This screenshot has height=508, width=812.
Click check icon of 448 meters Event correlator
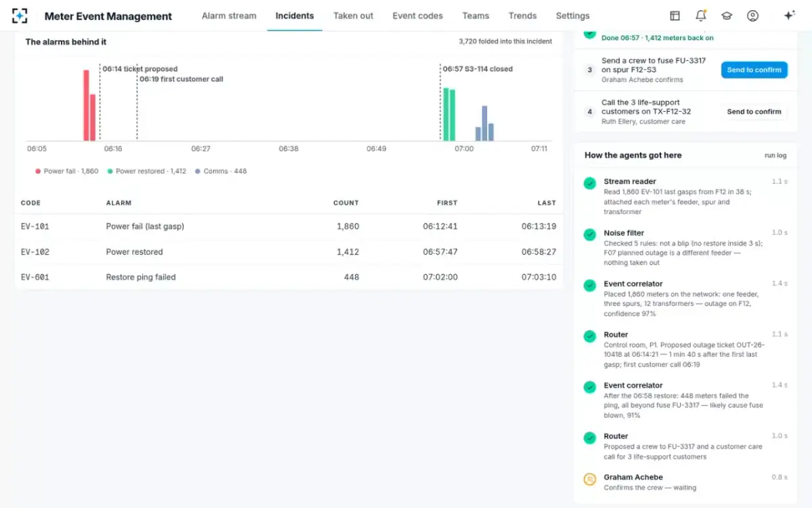tap(590, 387)
